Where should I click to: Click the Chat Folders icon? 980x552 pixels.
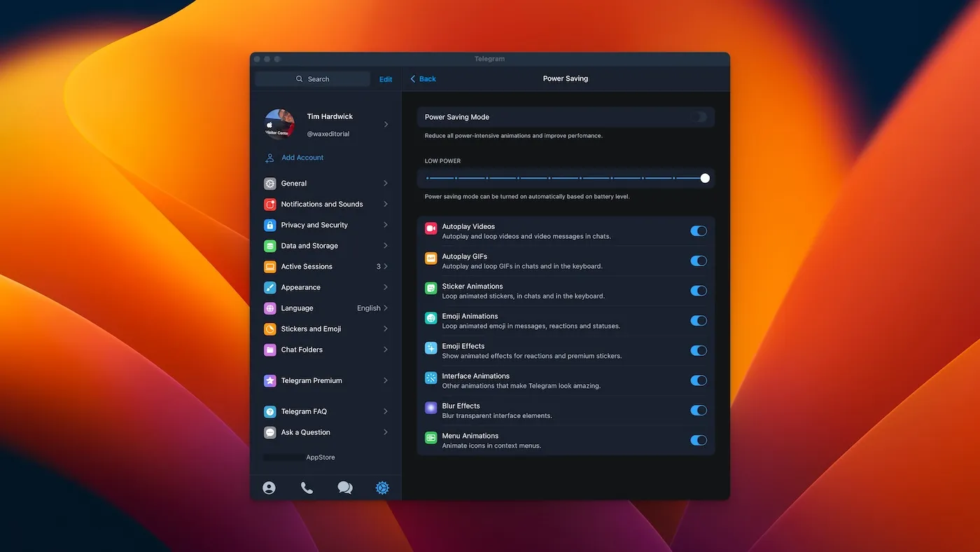point(270,350)
